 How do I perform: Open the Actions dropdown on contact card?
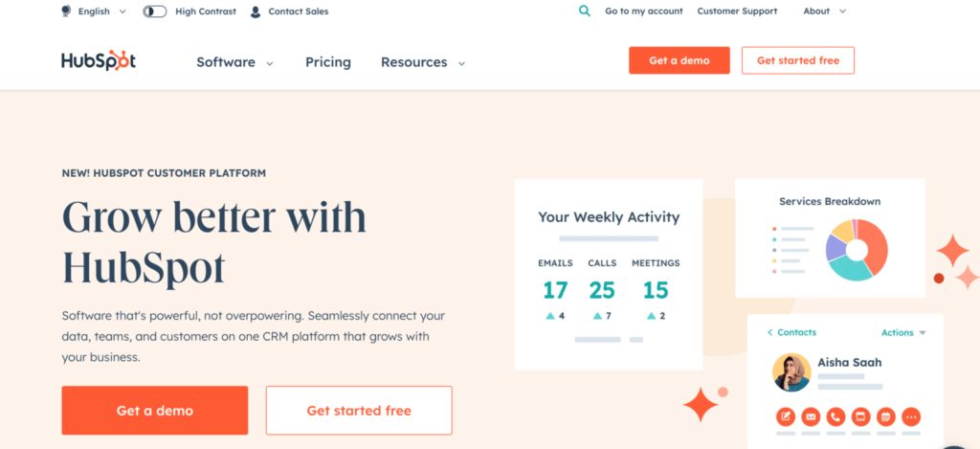coord(903,333)
